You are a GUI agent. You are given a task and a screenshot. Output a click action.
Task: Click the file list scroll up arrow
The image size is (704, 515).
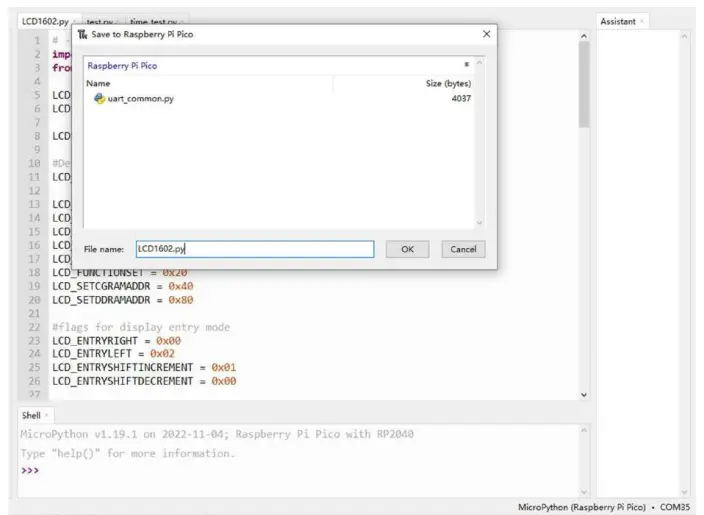point(479,63)
